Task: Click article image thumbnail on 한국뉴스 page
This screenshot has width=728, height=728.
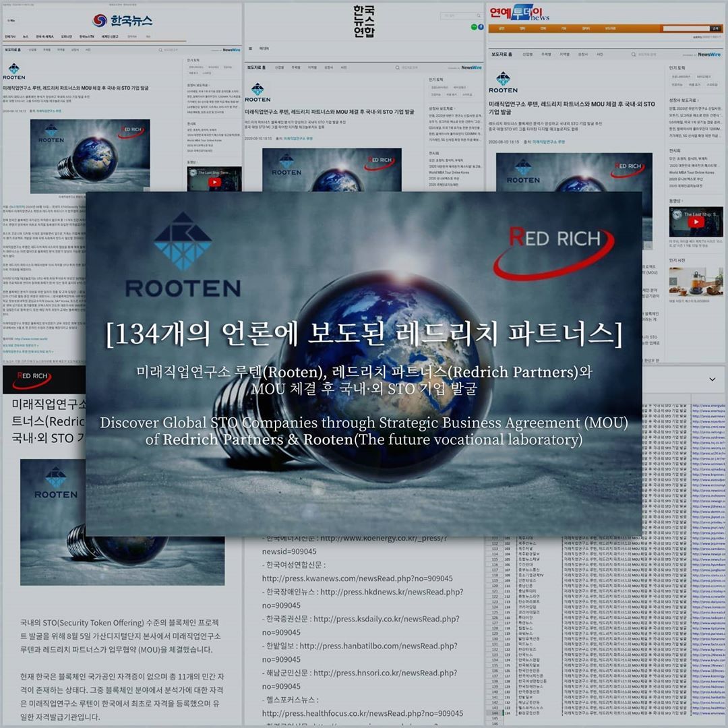Action: (90, 156)
